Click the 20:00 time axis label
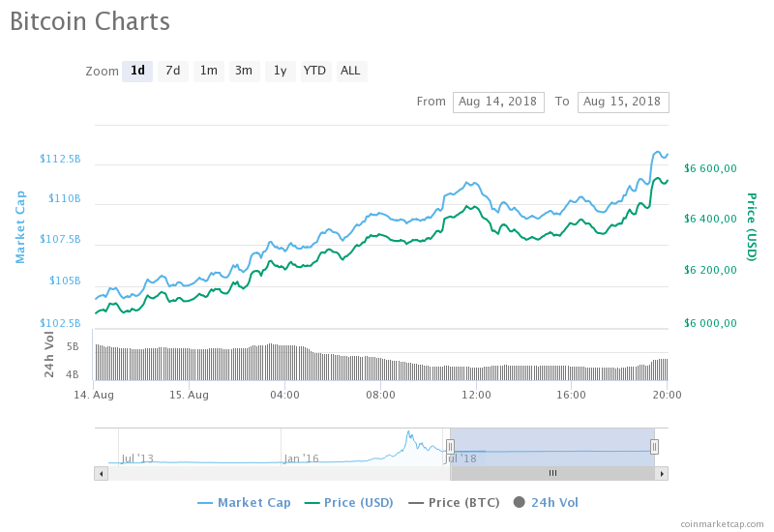The image size is (774, 532). pyautogui.click(x=667, y=395)
